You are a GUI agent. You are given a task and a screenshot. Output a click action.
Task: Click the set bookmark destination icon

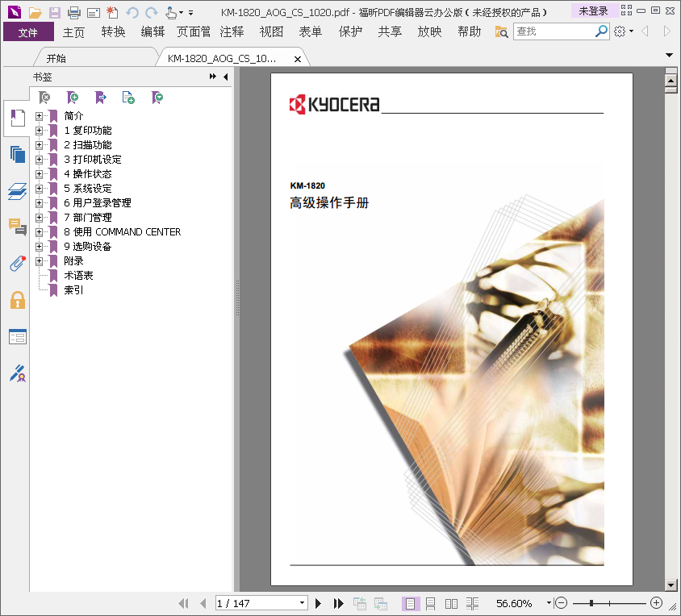[x=100, y=98]
